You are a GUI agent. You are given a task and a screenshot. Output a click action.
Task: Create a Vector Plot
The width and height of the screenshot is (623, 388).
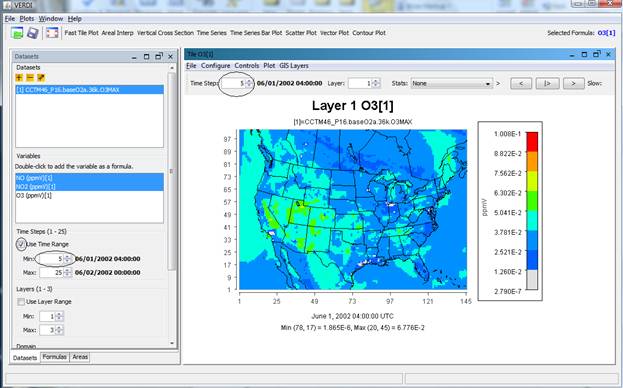pos(334,33)
